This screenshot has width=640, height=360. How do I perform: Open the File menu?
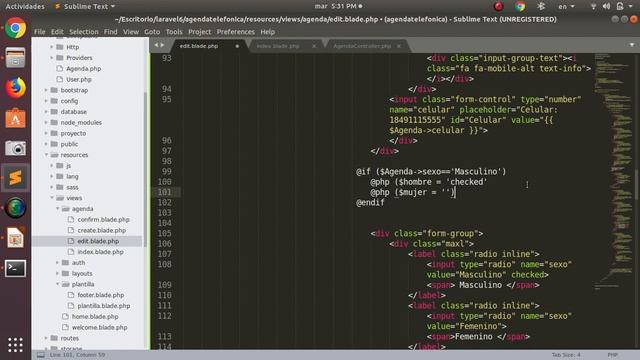(40, 32)
